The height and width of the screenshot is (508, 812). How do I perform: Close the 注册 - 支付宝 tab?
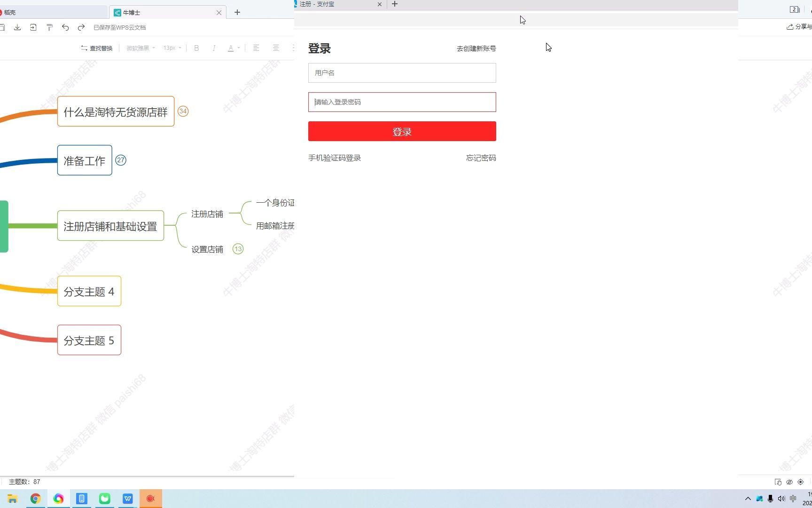380,4
